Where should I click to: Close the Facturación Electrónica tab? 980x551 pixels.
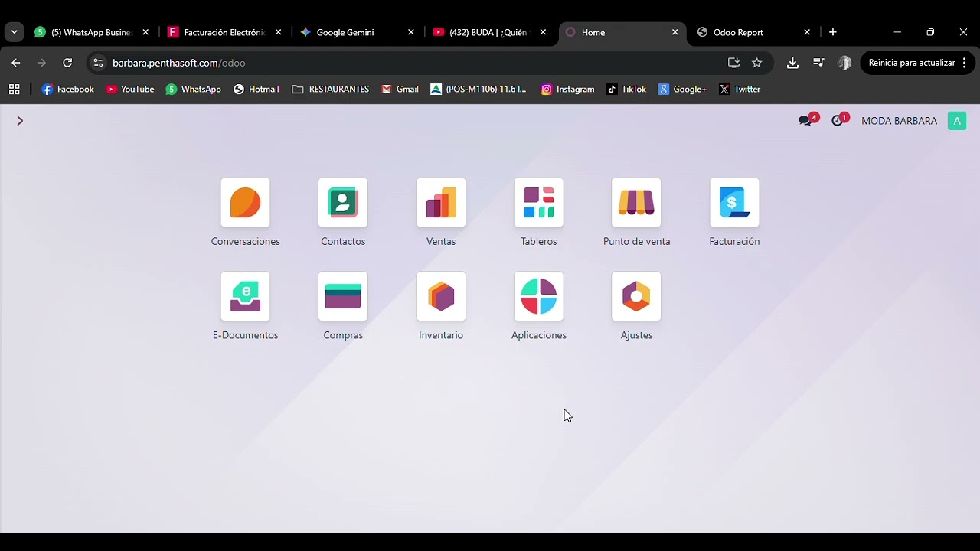tap(278, 32)
